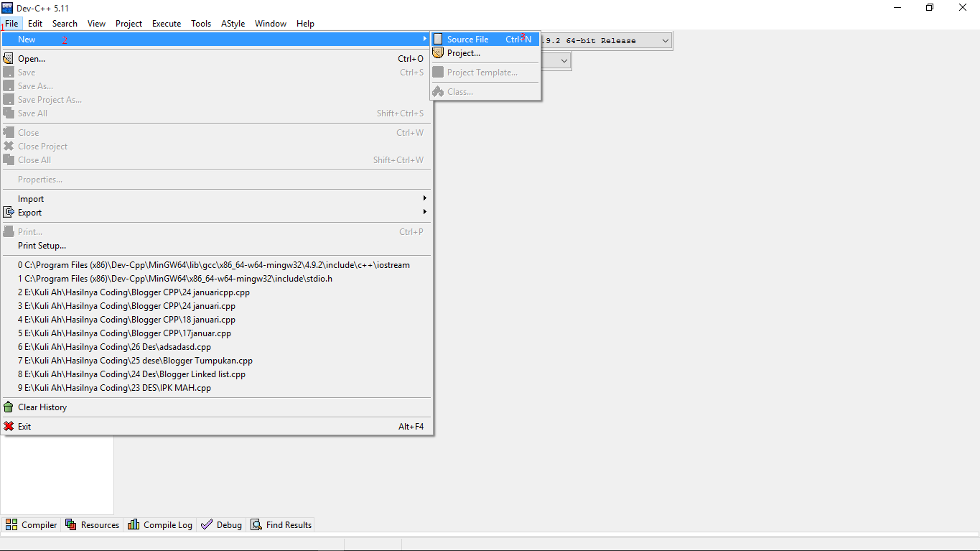980x551 pixels.
Task: Select Exit menu entry text
Action: click(24, 427)
